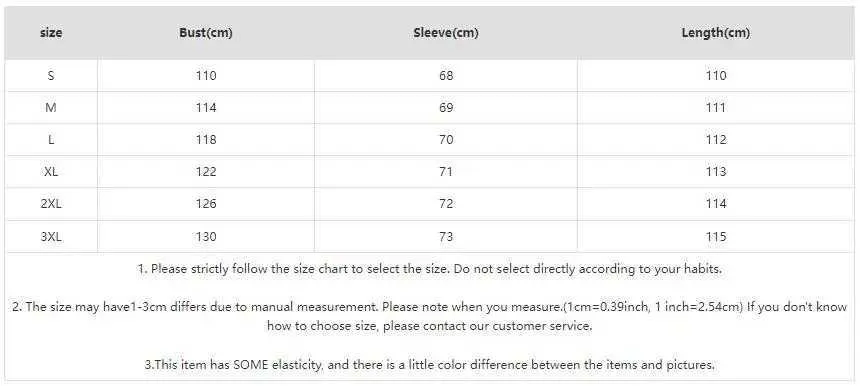Click the Sleeve(cm) column header
Viewport: 860px width, 386px height.
446,33
